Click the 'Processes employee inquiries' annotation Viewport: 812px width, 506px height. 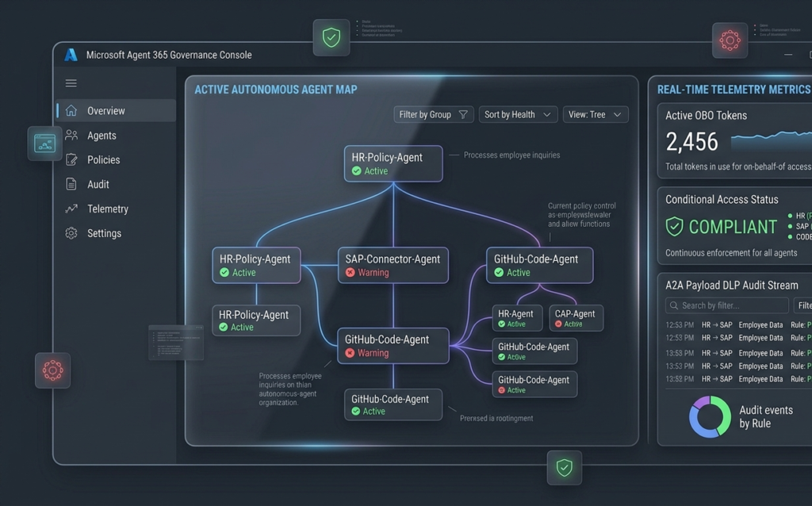[511, 155]
